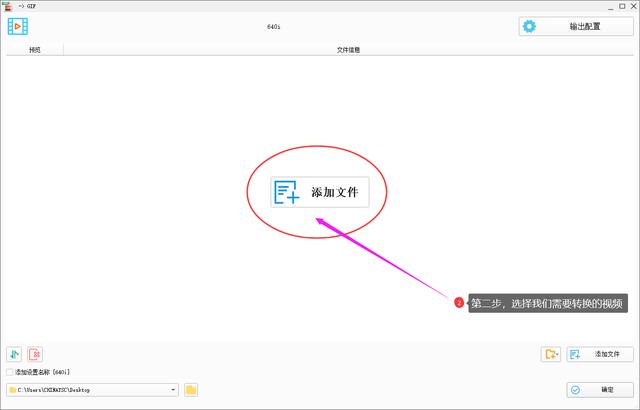Expand the output folder path dropdown
640x410 pixels.
[173, 389]
